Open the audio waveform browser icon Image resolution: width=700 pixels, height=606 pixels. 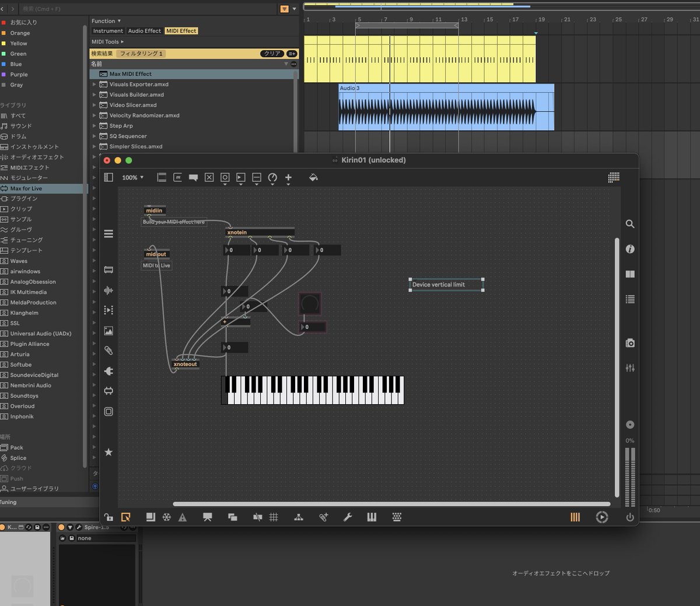coord(108,290)
